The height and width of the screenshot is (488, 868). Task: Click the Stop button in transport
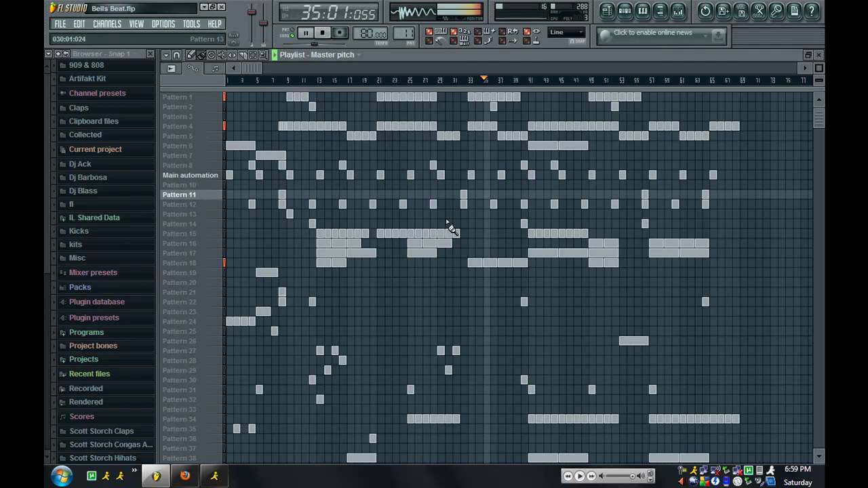tap(323, 33)
